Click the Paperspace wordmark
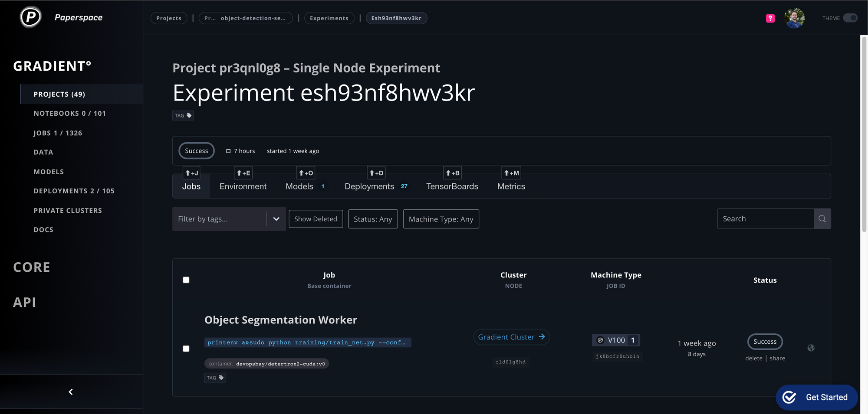 [79, 17]
